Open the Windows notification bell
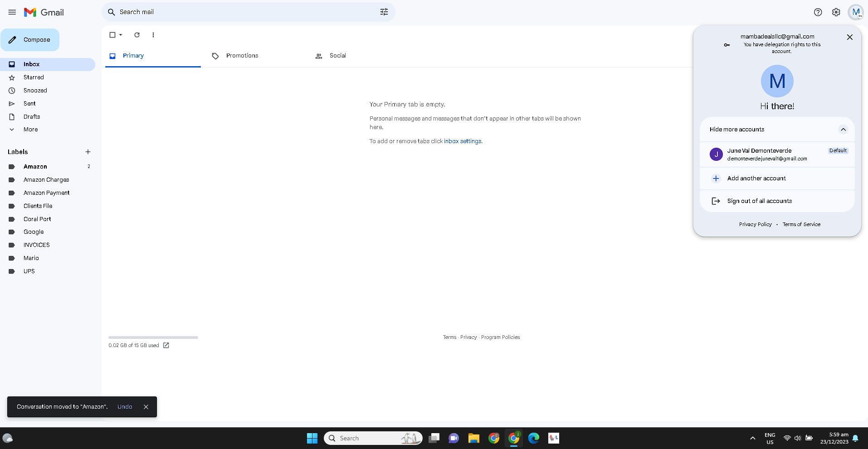 pos(855,438)
